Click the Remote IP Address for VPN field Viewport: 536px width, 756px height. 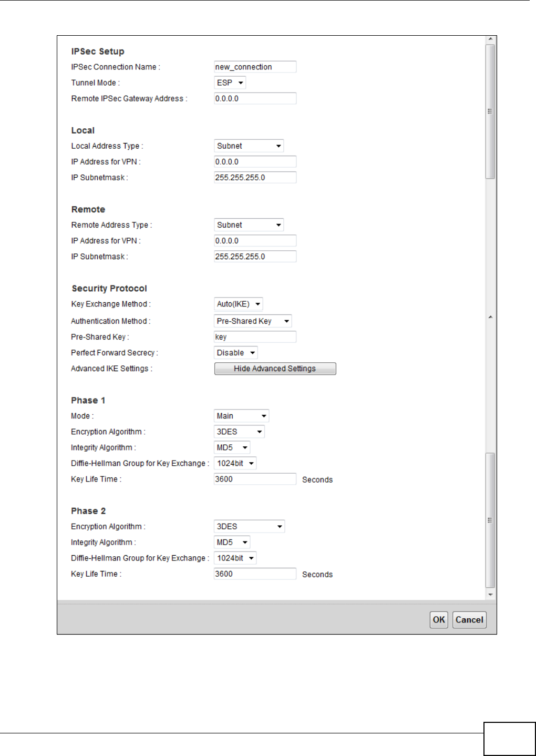point(255,240)
